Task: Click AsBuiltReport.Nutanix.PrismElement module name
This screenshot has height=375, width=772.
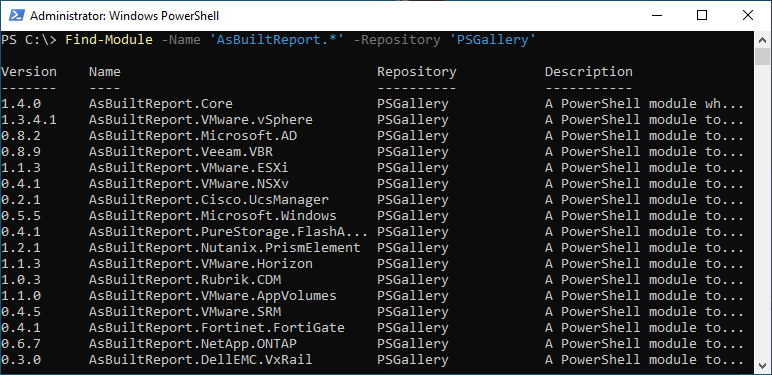Action: (x=225, y=248)
